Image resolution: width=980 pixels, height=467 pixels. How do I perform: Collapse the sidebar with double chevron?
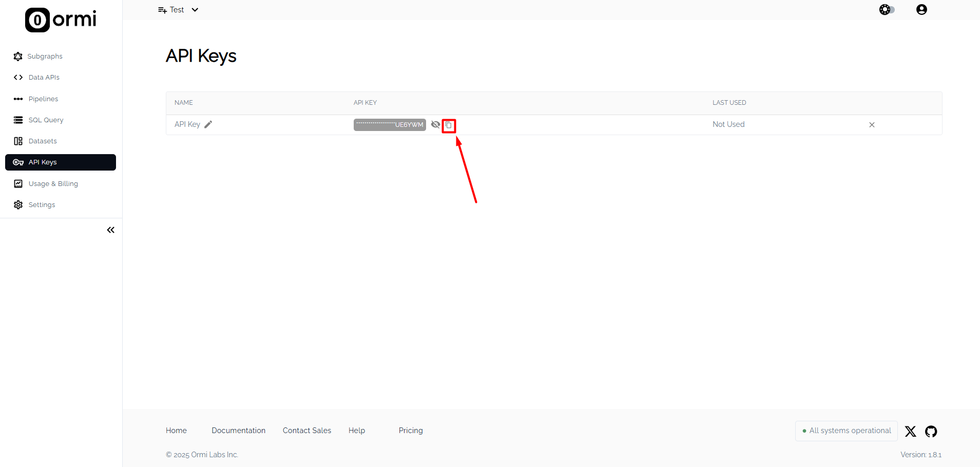(x=110, y=230)
